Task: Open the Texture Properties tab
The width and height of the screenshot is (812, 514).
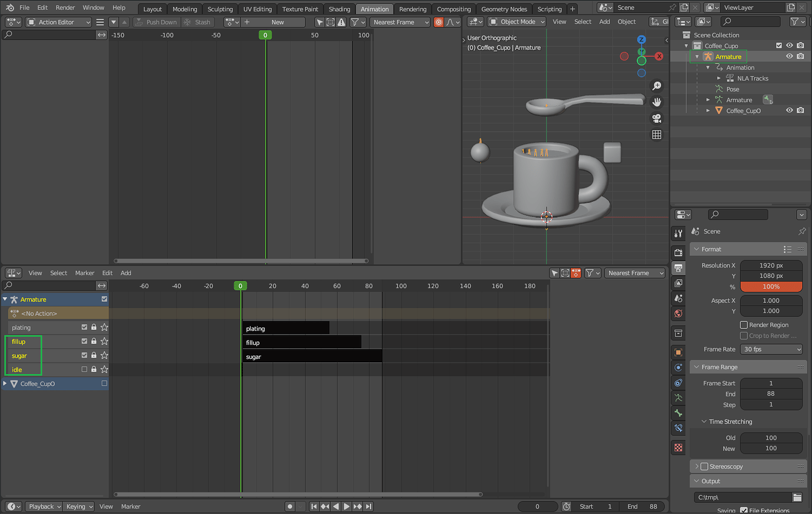Action: pyautogui.click(x=678, y=448)
